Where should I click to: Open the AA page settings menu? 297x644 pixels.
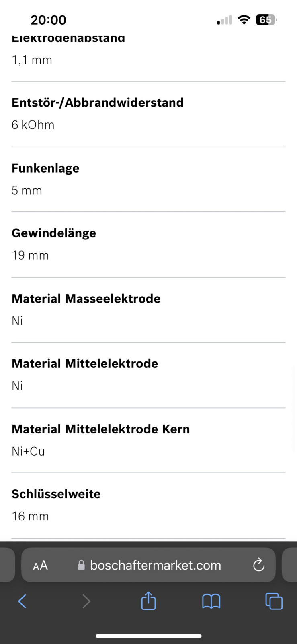[x=40, y=565]
